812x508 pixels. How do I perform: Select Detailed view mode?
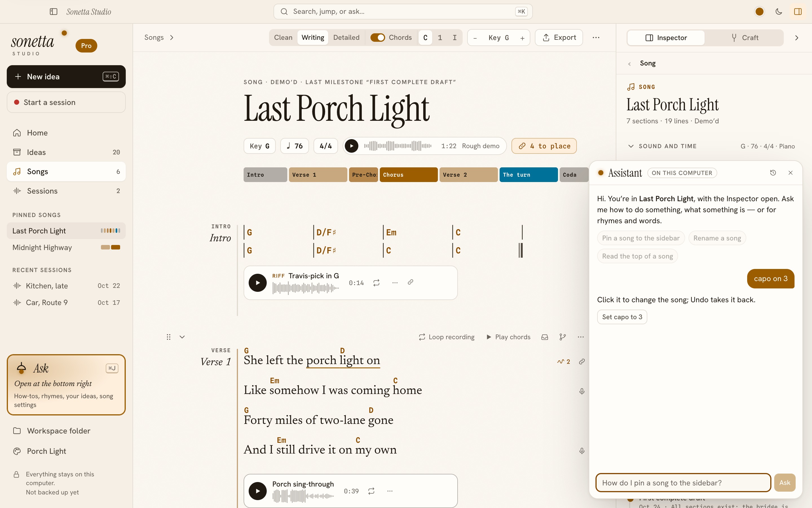tap(346, 38)
